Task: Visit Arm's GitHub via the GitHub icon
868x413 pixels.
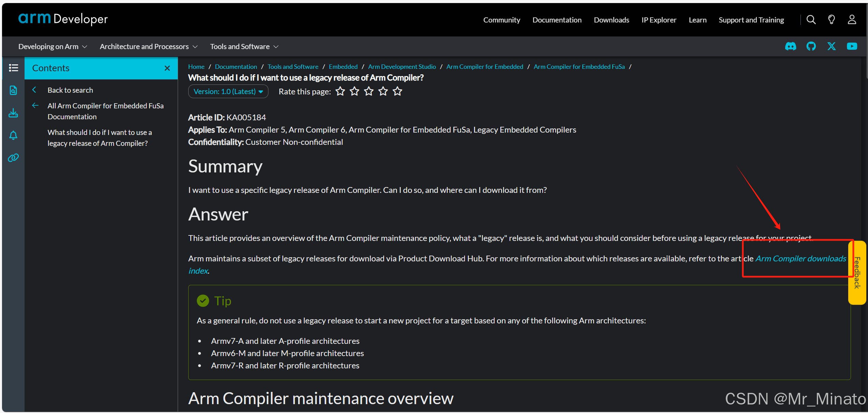Action: pyautogui.click(x=811, y=46)
